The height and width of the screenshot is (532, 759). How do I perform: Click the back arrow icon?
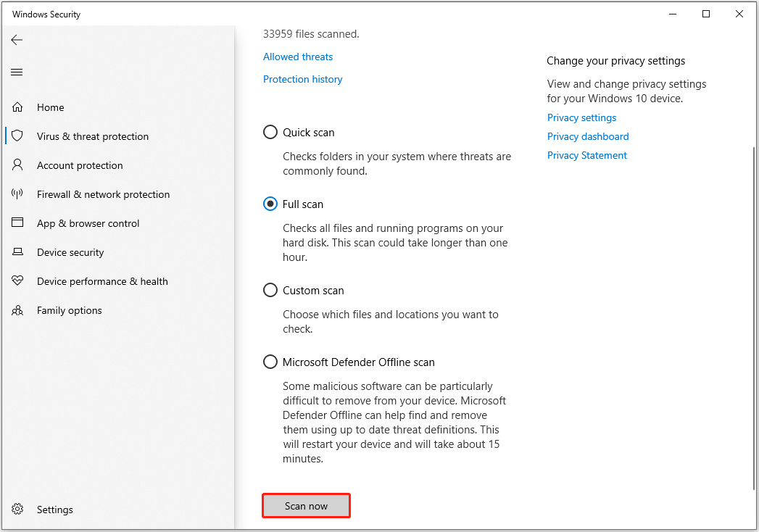tap(17, 41)
